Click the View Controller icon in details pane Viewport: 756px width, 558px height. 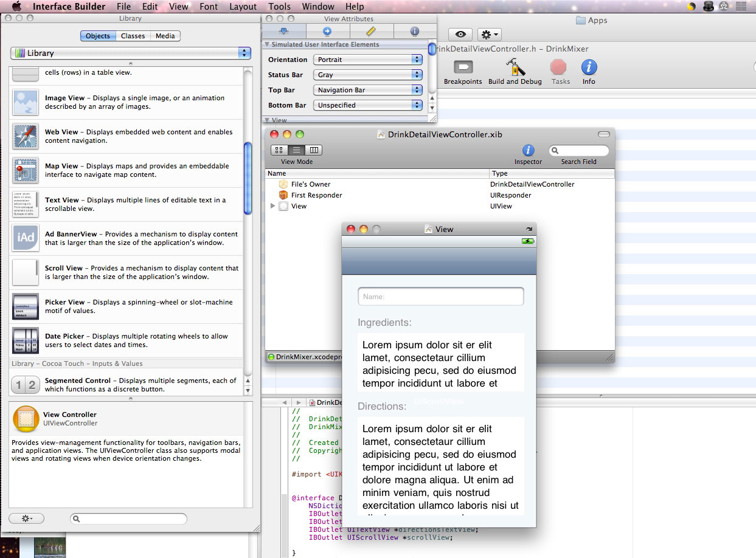click(x=26, y=419)
